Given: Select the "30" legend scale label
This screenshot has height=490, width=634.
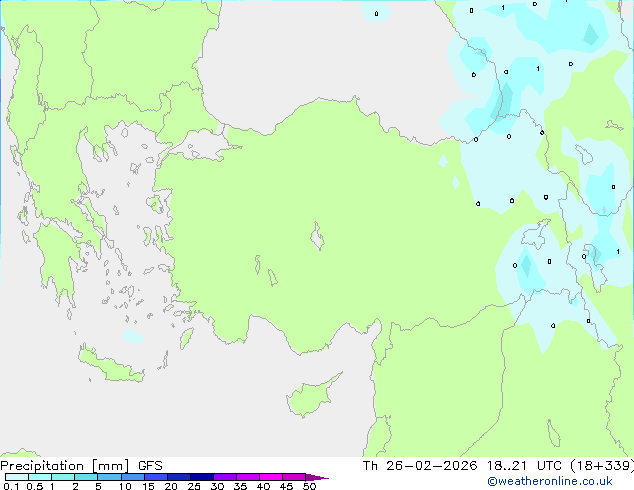Looking at the screenshot, I should coord(217,486).
